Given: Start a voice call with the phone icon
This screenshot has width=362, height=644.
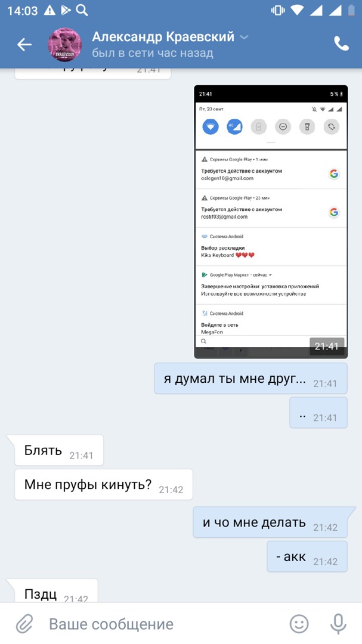Looking at the screenshot, I should click(x=341, y=44).
